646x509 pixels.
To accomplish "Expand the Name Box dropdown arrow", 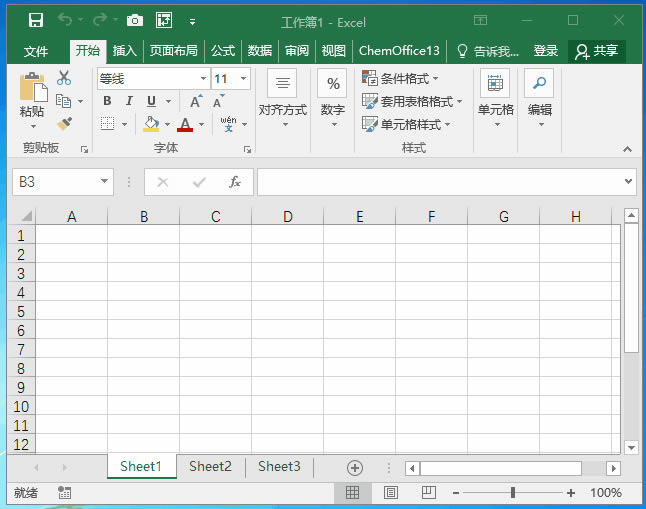I will (x=105, y=182).
